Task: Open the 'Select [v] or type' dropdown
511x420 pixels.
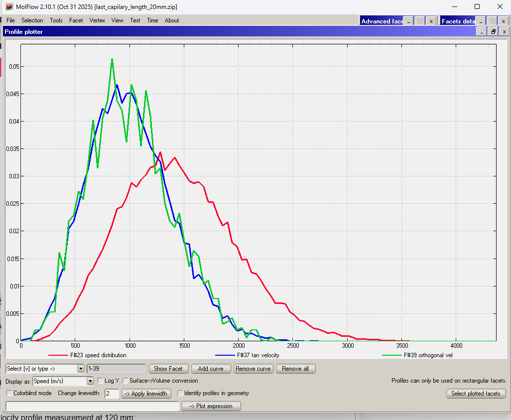Action: 81,369
